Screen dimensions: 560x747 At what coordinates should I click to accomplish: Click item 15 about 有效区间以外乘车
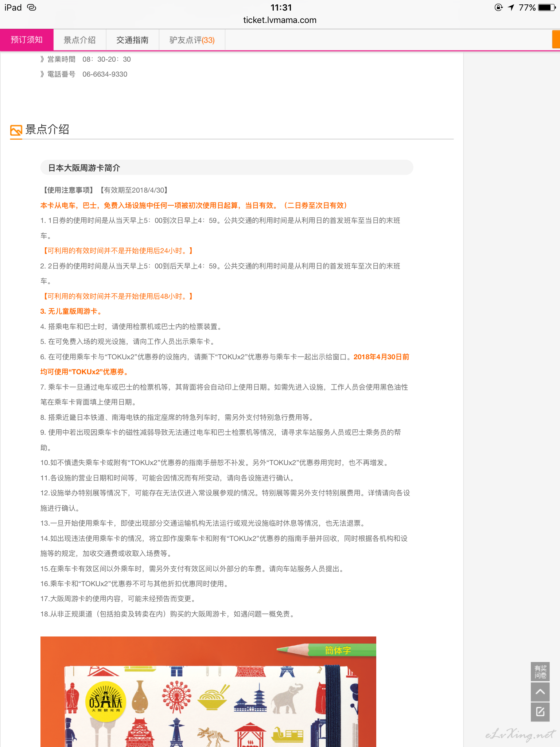point(193,569)
